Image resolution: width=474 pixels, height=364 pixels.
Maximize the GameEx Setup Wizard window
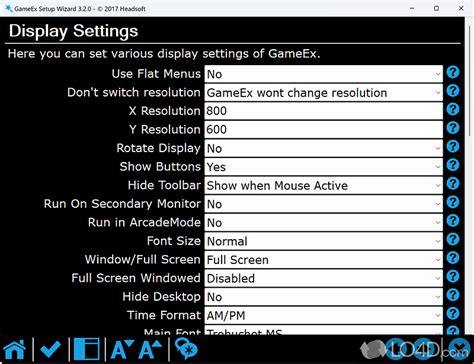(x=436, y=8)
